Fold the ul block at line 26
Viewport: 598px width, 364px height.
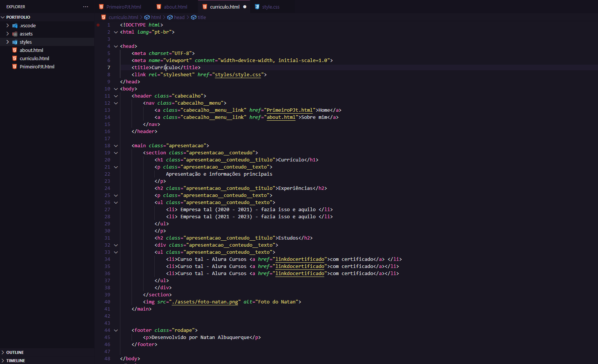116,203
